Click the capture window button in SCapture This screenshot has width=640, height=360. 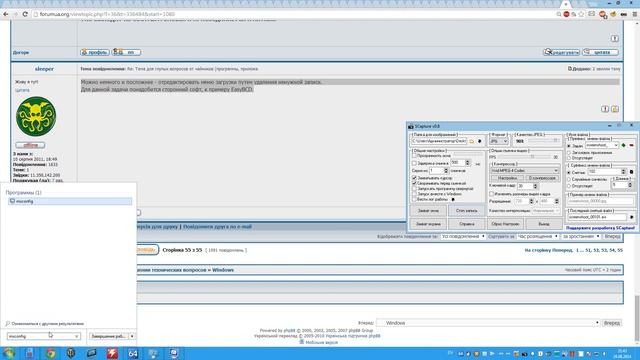pyautogui.click(x=428, y=211)
